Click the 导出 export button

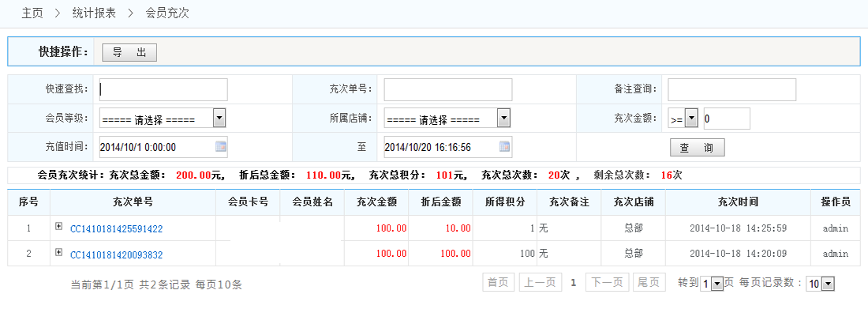(129, 52)
